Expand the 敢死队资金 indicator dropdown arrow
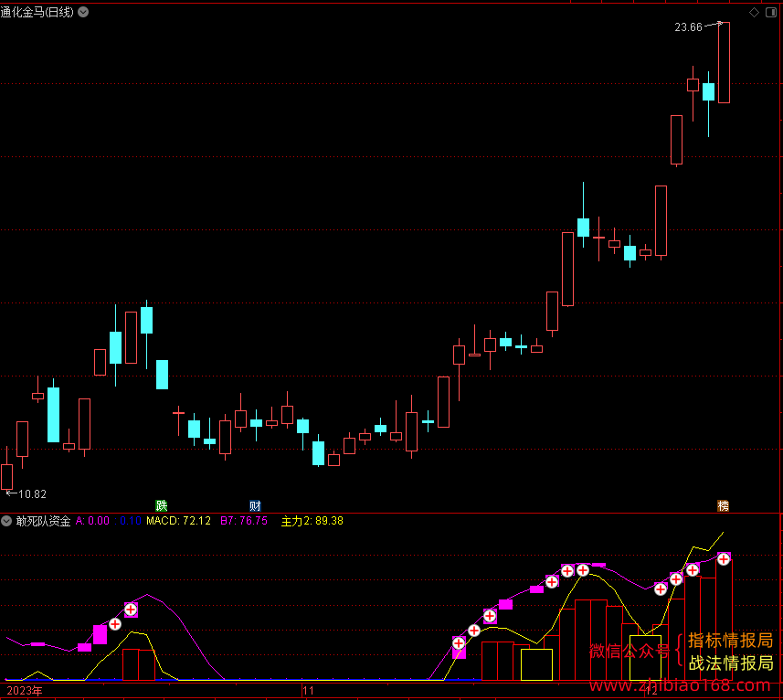Image resolution: width=783 pixels, height=700 pixels. (6, 521)
